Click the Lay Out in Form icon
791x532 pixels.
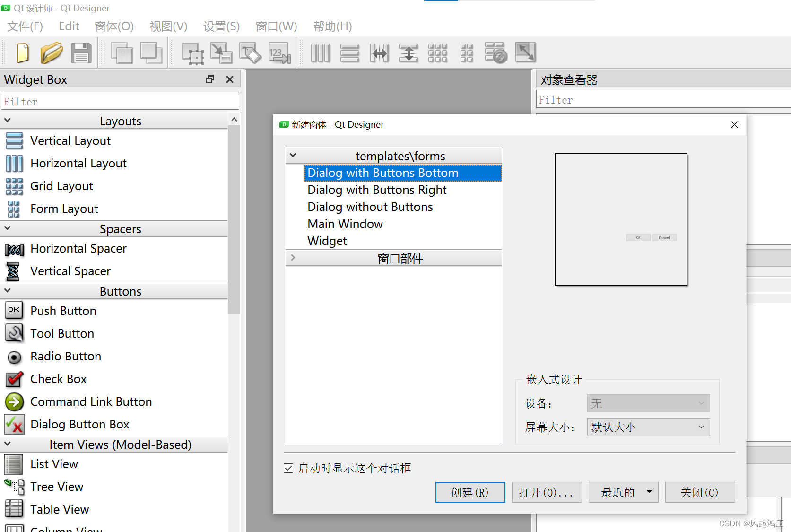pos(467,52)
